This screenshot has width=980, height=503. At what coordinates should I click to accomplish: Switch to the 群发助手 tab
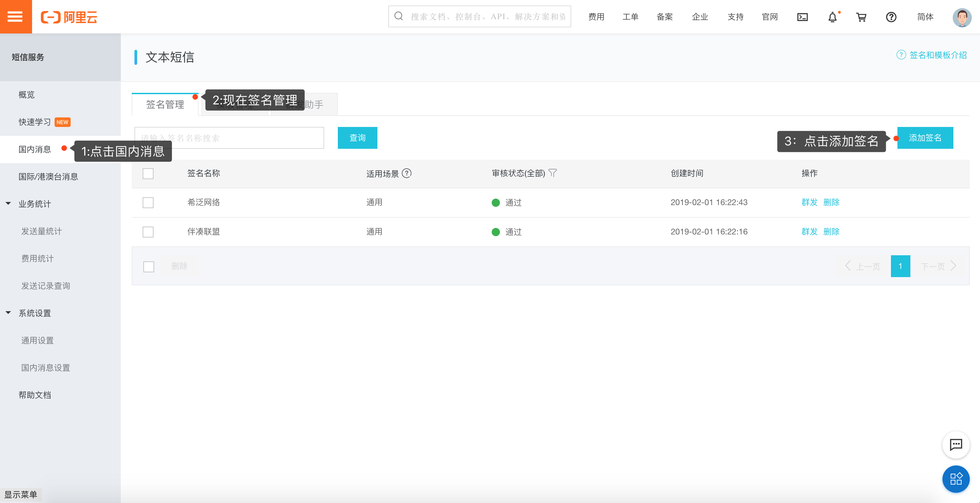[304, 104]
